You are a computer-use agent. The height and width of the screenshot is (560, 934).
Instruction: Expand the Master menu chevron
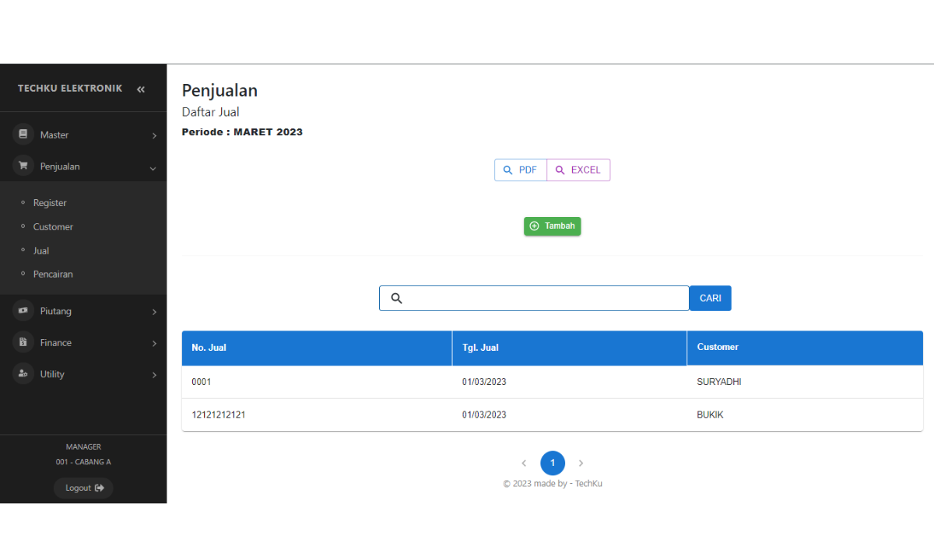point(154,136)
